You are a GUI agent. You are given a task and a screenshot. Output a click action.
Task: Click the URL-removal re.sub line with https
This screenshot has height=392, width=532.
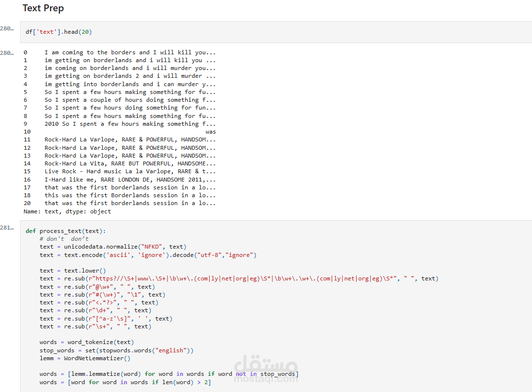(239, 279)
